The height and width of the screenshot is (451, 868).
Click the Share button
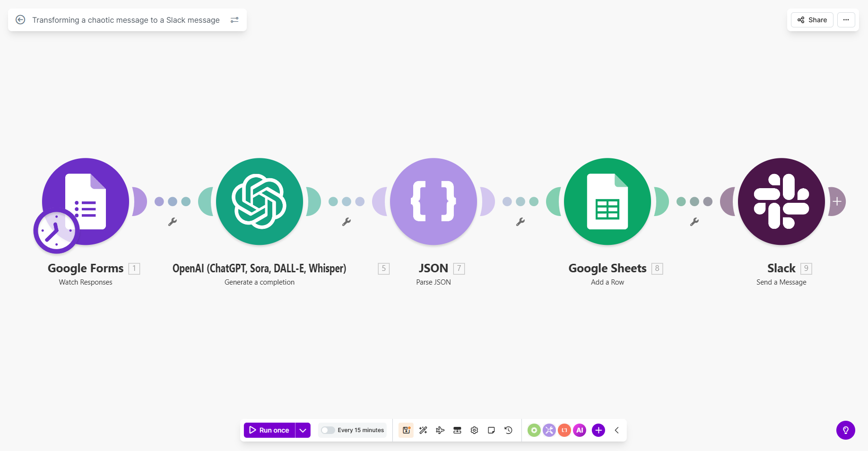pos(812,20)
